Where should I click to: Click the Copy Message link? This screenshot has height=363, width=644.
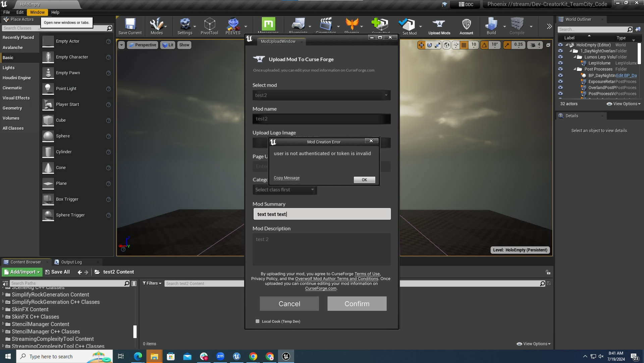286,178
